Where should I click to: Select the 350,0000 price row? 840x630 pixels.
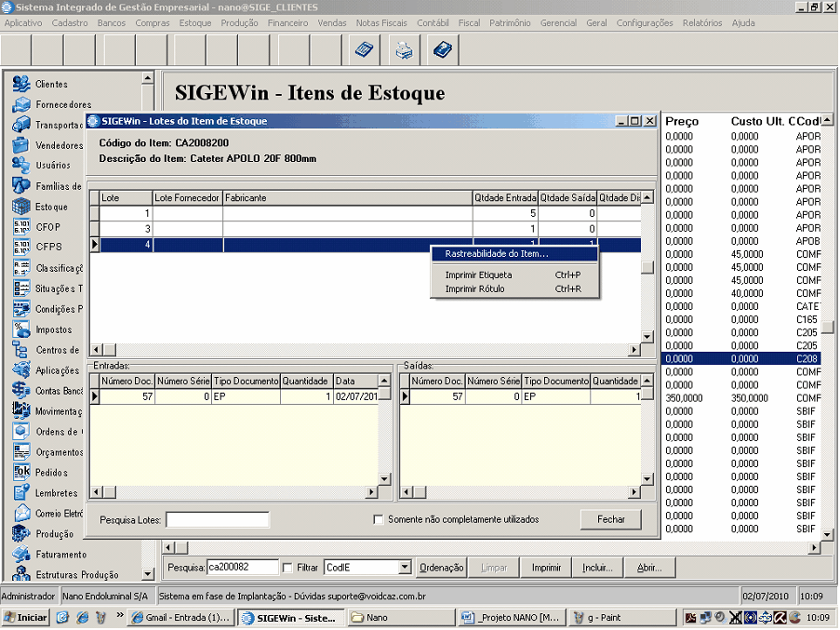pos(742,398)
